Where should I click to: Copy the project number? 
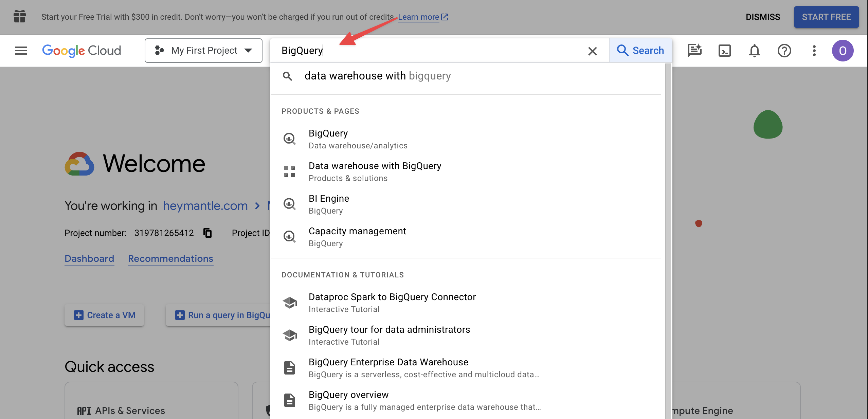pyautogui.click(x=207, y=233)
